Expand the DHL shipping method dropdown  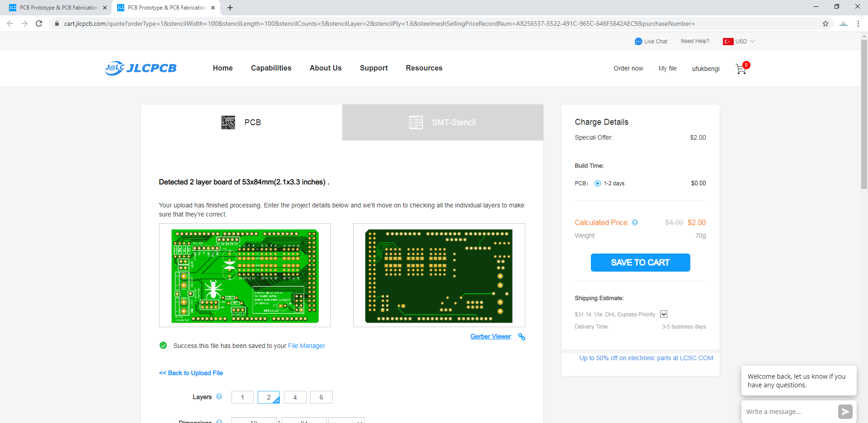(x=664, y=314)
